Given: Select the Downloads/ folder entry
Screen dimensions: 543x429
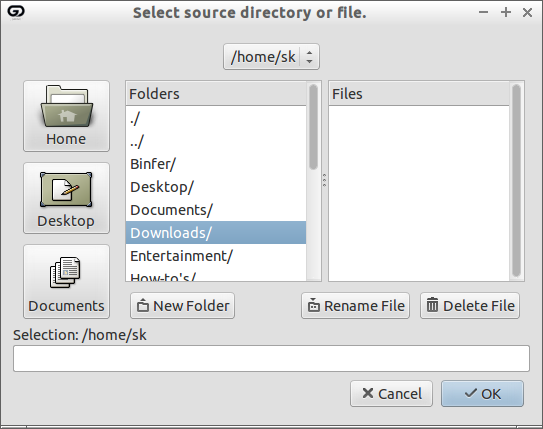Looking at the screenshot, I should (216, 233).
